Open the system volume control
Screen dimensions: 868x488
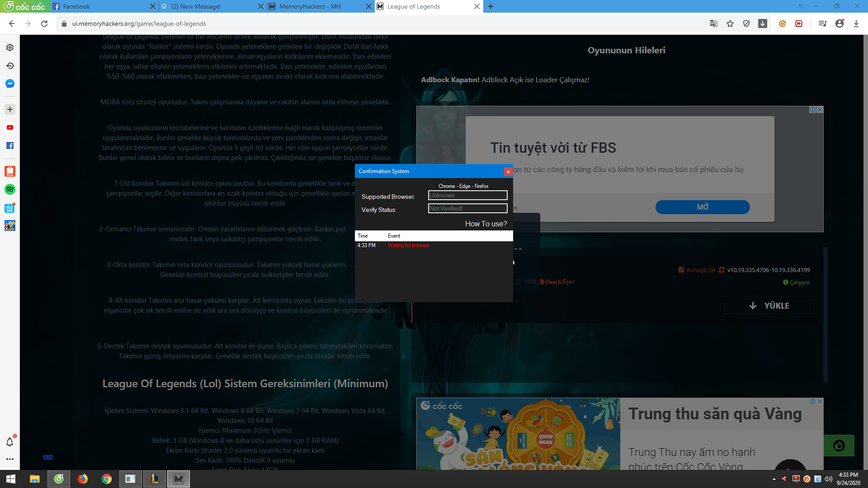click(828, 479)
